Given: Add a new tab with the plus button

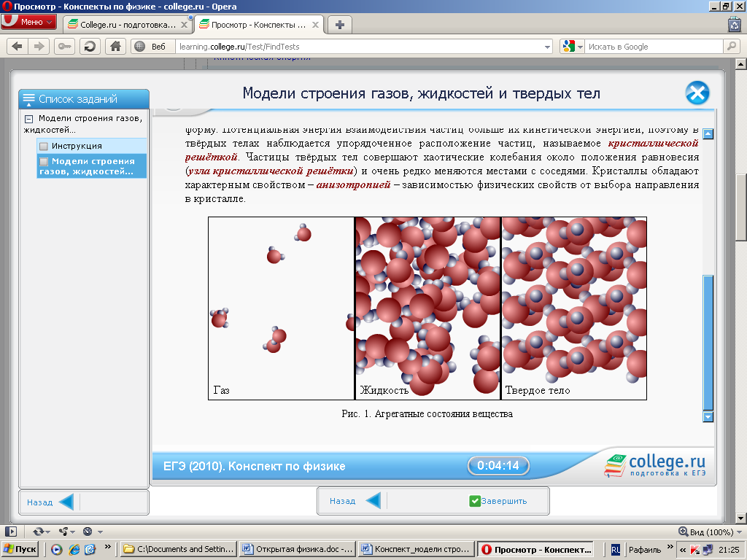Looking at the screenshot, I should point(340,25).
